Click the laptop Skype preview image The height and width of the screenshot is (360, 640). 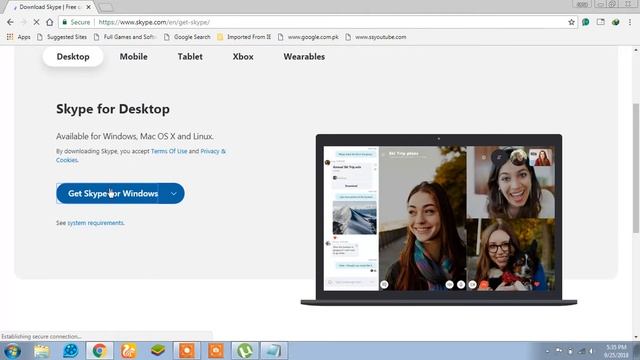439,220
